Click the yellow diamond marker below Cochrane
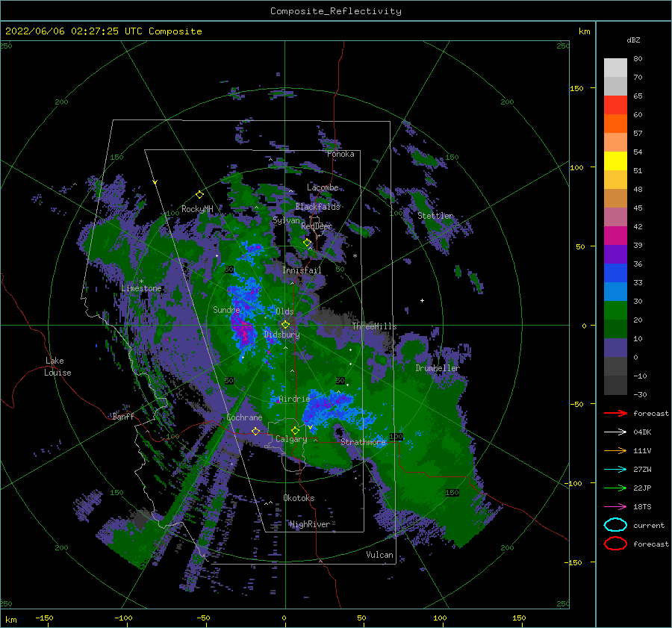This screenshot has height=628, width=672. pos(255,431)
